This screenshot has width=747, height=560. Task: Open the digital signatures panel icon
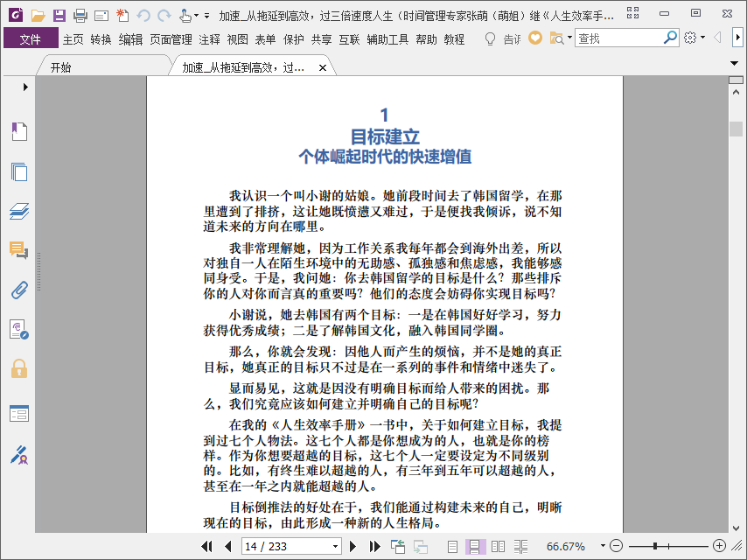point(19,329)
